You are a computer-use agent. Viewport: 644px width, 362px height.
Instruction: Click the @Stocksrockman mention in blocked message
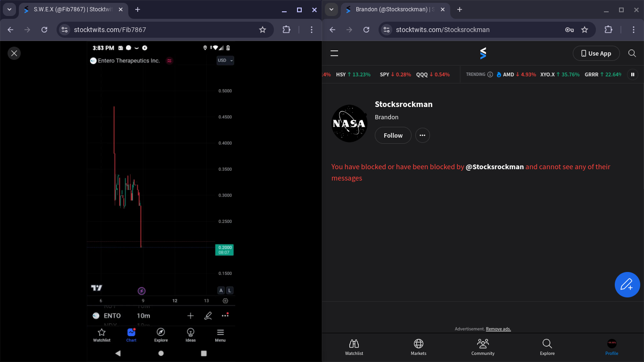tap(495, 167)
